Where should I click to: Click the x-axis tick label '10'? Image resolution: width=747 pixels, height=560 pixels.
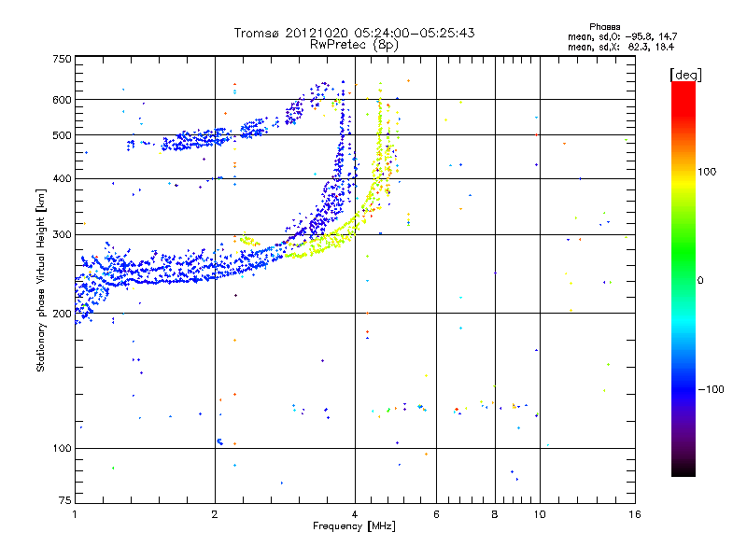(x=540, y=514)
